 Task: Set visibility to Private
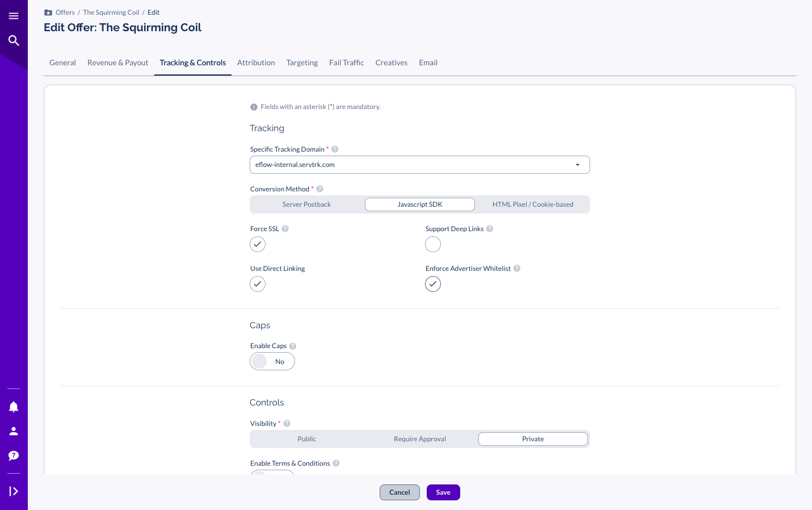coord(533,439)
